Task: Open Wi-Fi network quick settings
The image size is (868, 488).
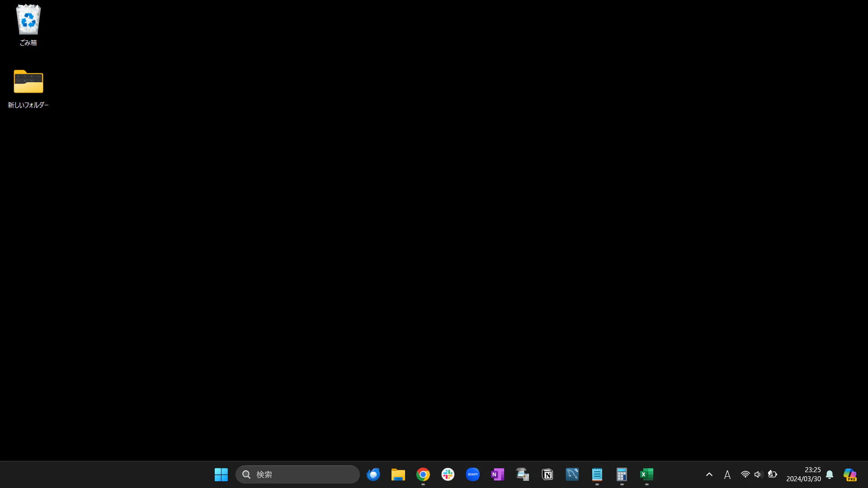Action: pos(745,474)
